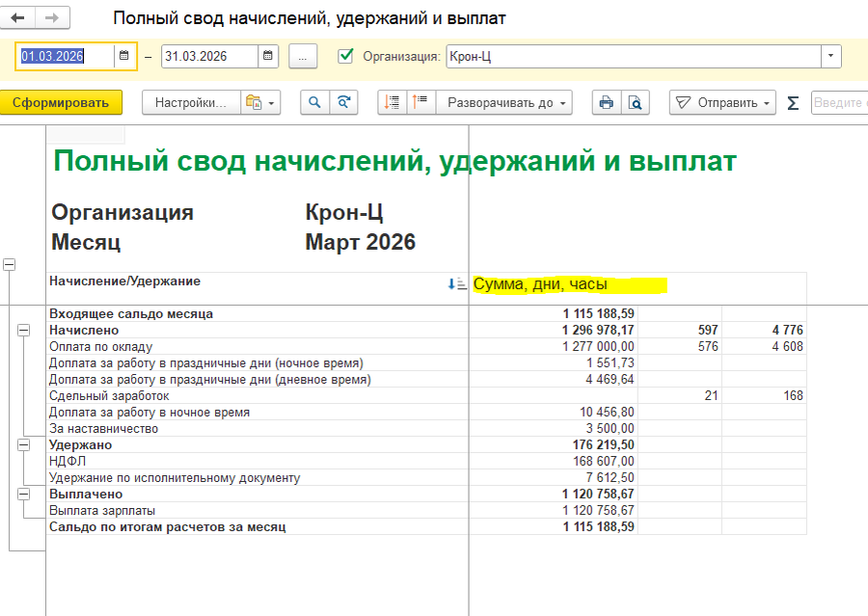The width and height of the screenshot is (868, 616).
Task: Open period selection ellipsis button
Action: [x=303, y=57]
